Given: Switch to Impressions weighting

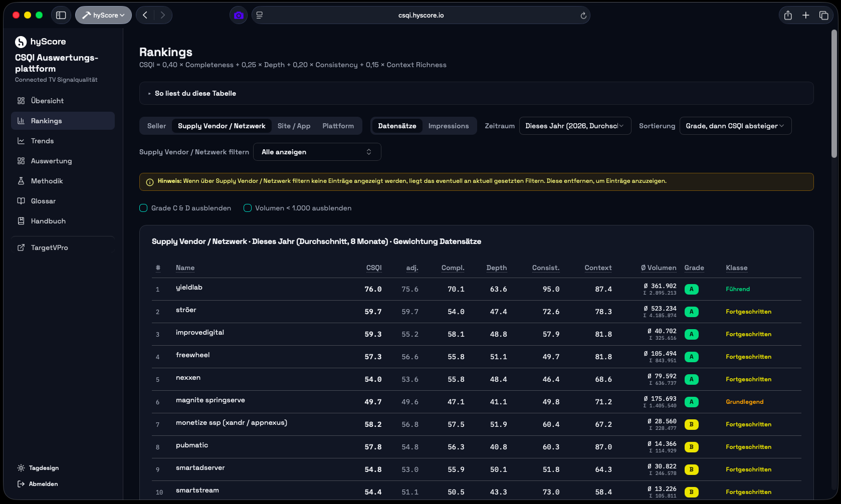Looking at the screenshot, I should coord(449,126).
